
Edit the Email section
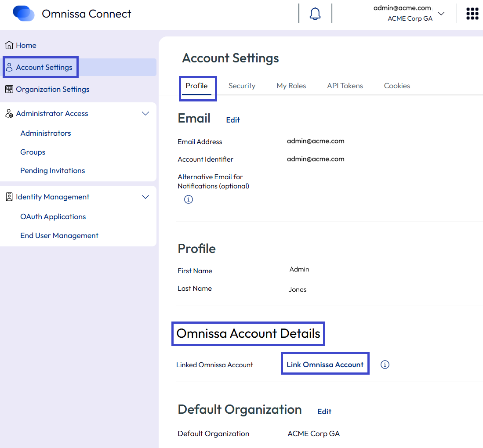(x=233, y=120)
